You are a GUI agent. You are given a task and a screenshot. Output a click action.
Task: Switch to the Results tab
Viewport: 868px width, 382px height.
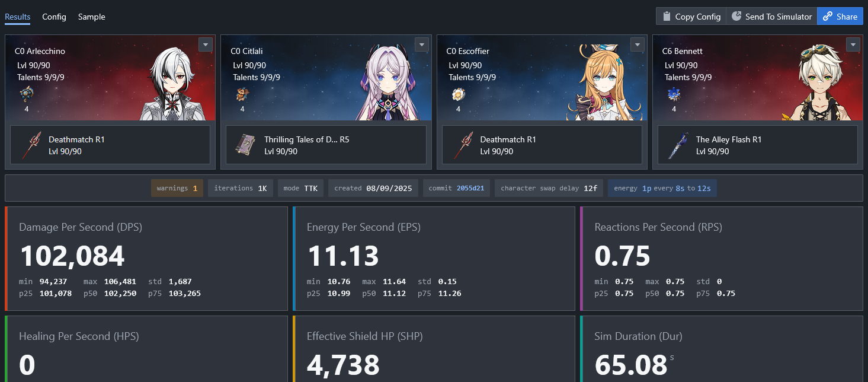[x=18, y=17]
